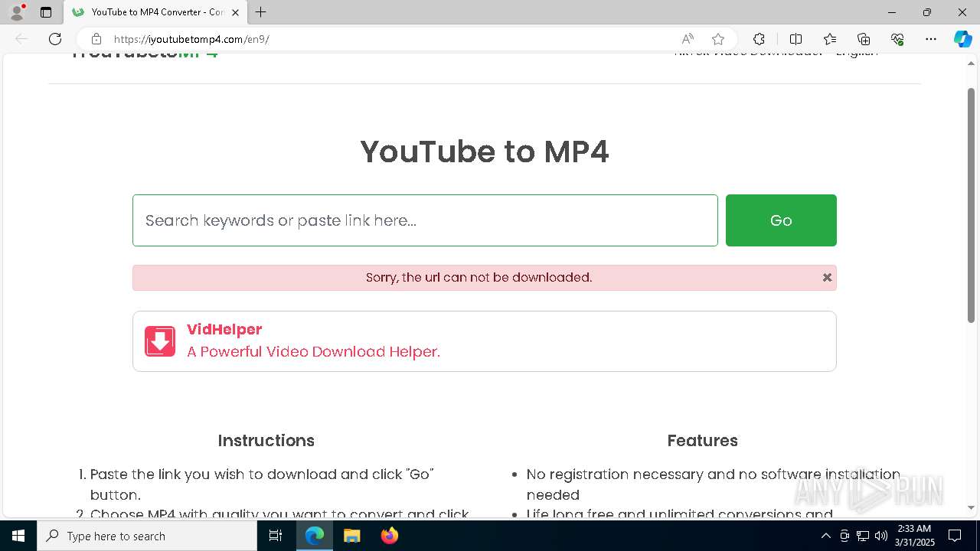Open the volume control tray icon

click(x=880, y=536)
